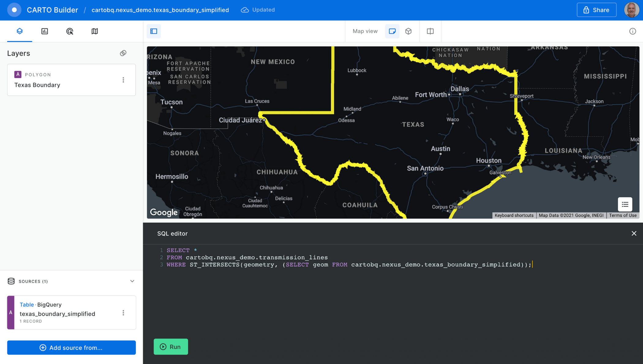Open Share map settings
The height and width of the screenshot is (364, 643).
(x=596, y=10)
